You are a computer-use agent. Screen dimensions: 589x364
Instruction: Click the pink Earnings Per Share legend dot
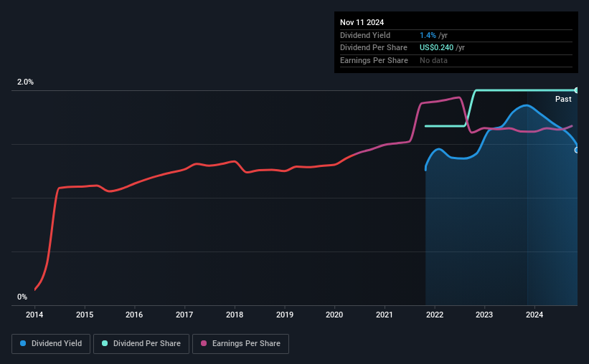(x=204, y=343)
